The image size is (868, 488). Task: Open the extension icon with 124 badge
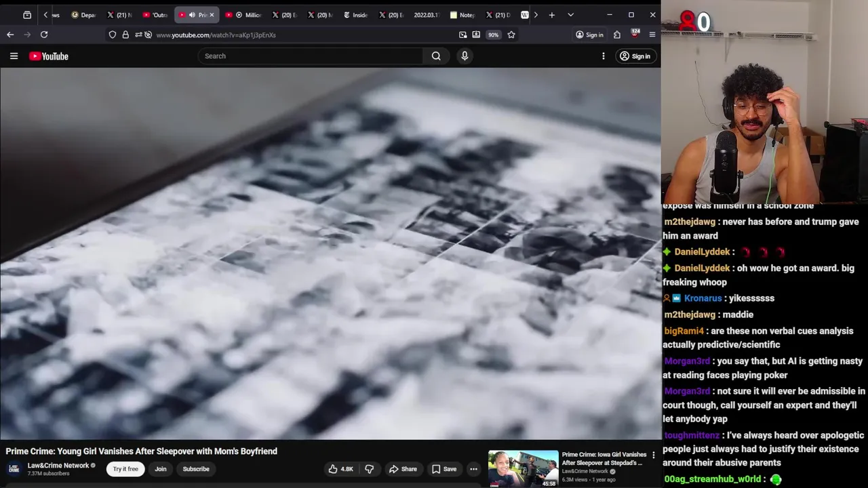[635, 34]
